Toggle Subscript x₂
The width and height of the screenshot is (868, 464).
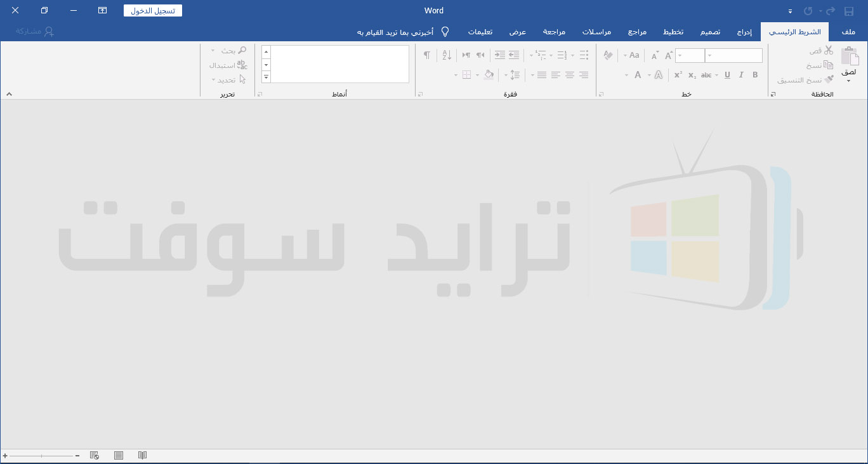692,75
